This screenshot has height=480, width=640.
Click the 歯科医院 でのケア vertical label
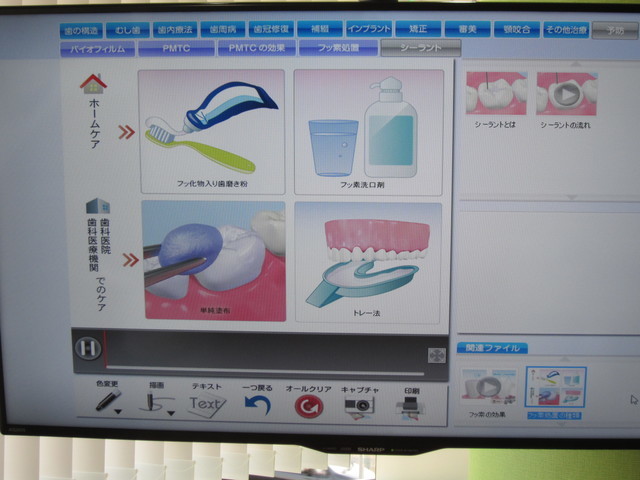coord(99,264)
